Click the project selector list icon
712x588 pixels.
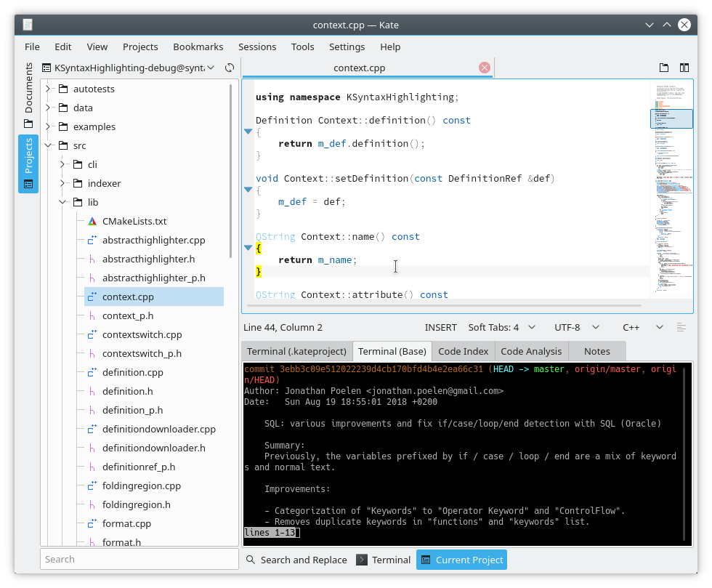tap(46, 68)
